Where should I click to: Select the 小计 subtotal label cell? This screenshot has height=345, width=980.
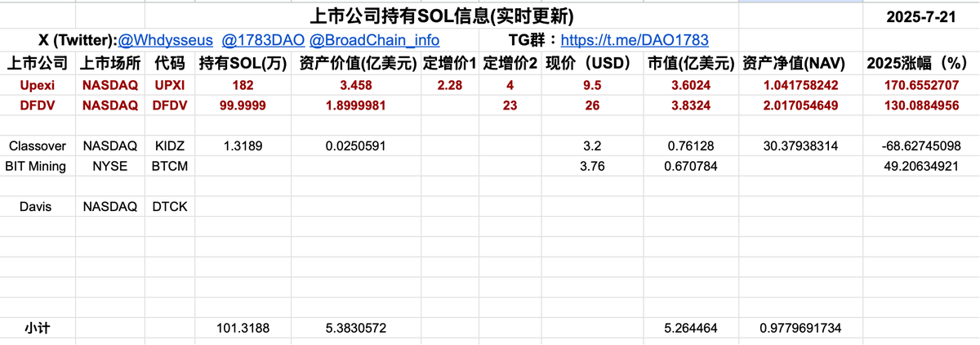click(38, 328)
